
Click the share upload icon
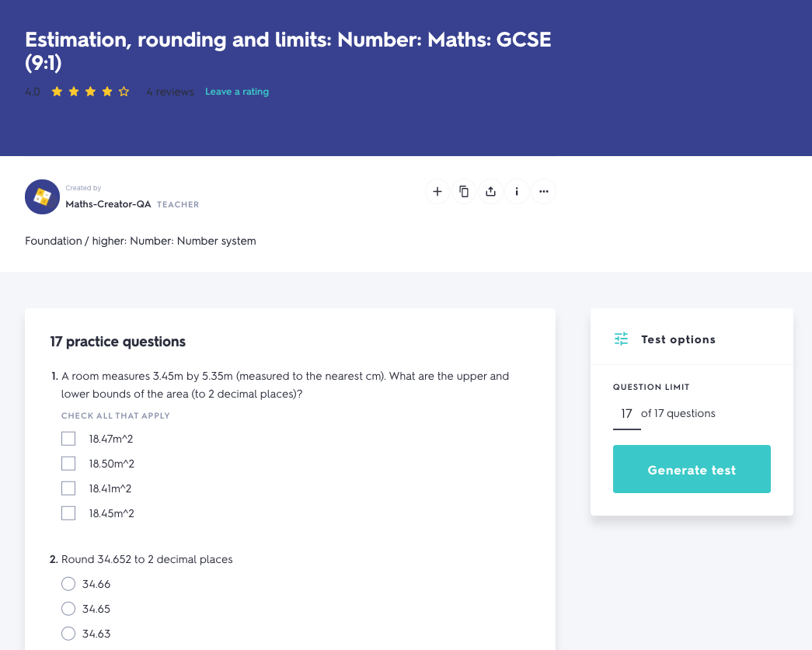(490, 191)
